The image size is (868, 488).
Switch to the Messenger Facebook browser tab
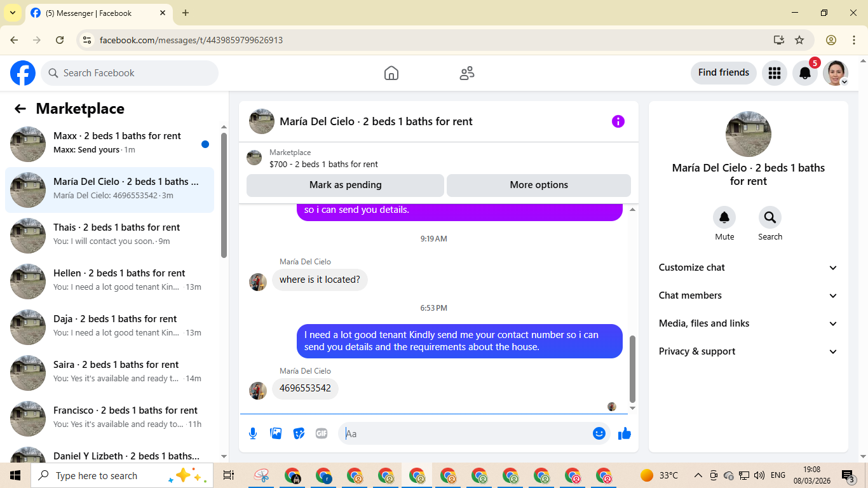coord(98,13)
